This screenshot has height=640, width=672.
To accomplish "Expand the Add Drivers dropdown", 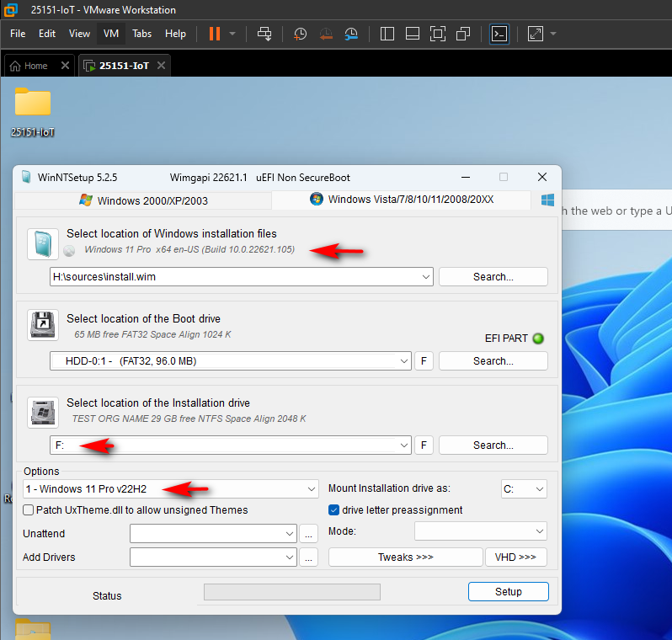I will pyautogui.click(x=290, y=557).
